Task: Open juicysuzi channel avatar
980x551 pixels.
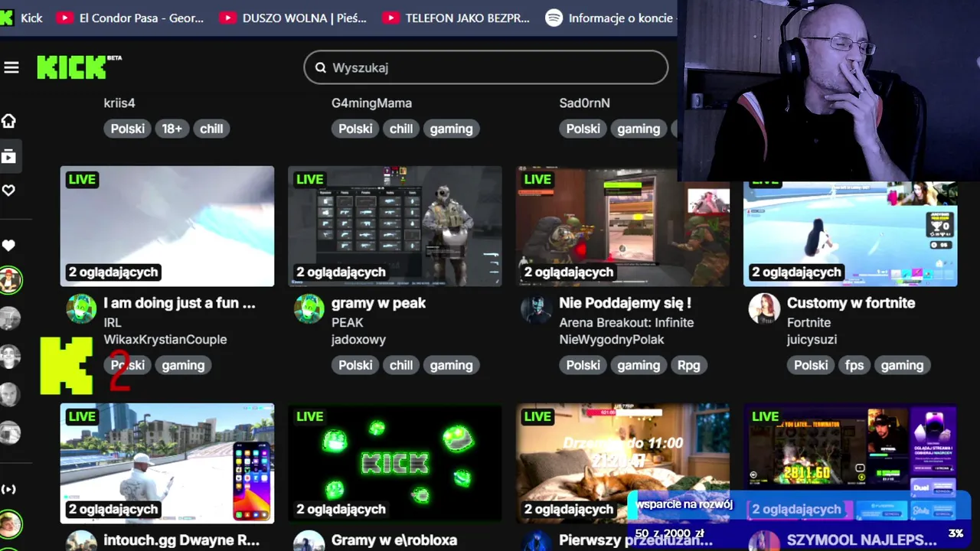Action: (x=764, y=309)
